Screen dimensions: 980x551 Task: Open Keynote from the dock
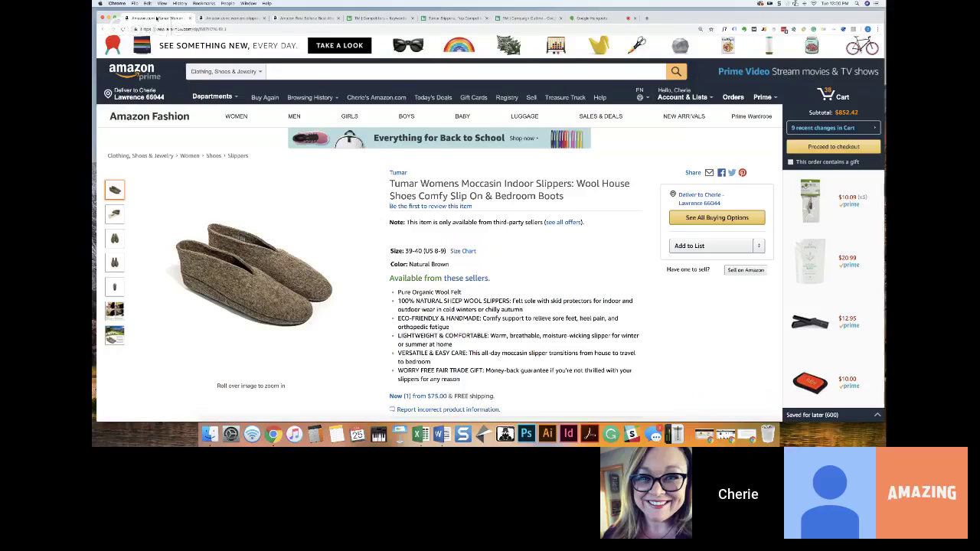(400, 435)
